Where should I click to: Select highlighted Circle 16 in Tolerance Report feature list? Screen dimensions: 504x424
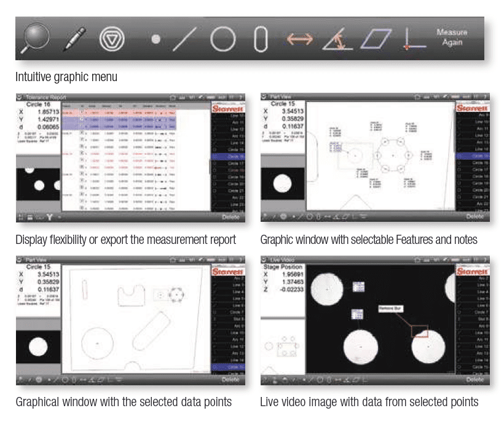coord(228,157)
